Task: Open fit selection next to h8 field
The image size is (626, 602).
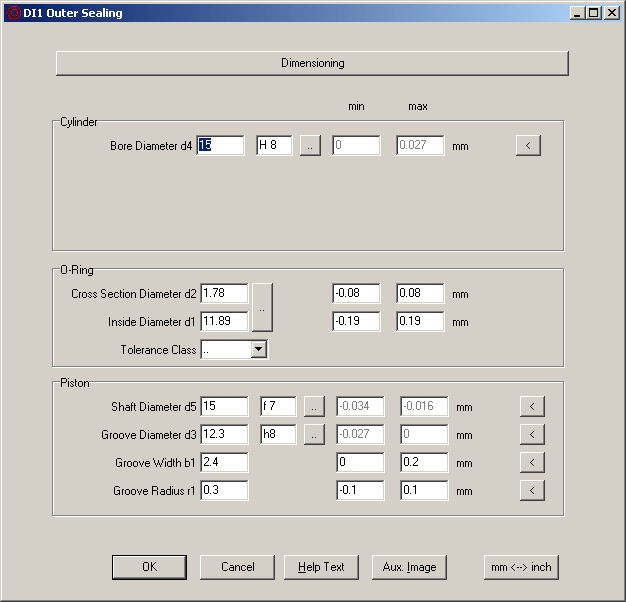Action: tap(314, 435)
